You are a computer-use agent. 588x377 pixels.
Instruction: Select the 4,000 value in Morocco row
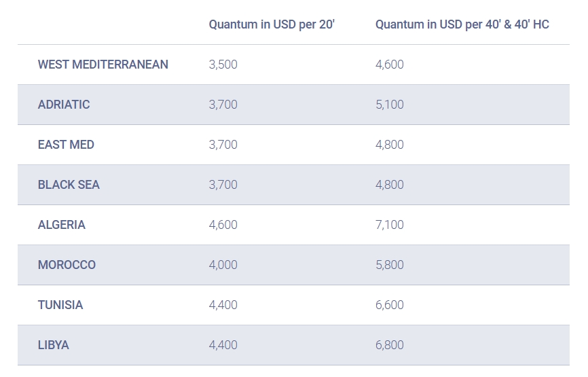pyautogui.click(x=223, y=265)
